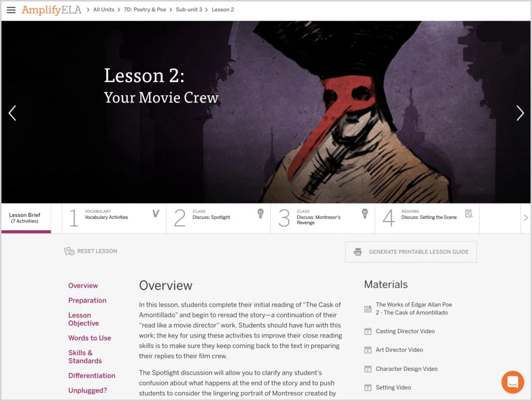Open the Differentiation section link

point(91,376)
